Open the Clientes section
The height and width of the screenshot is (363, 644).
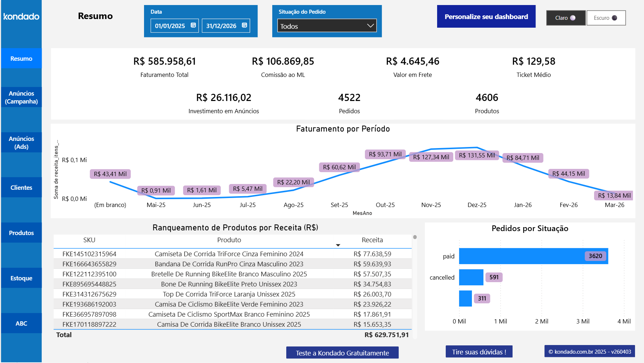coord(21,187)
